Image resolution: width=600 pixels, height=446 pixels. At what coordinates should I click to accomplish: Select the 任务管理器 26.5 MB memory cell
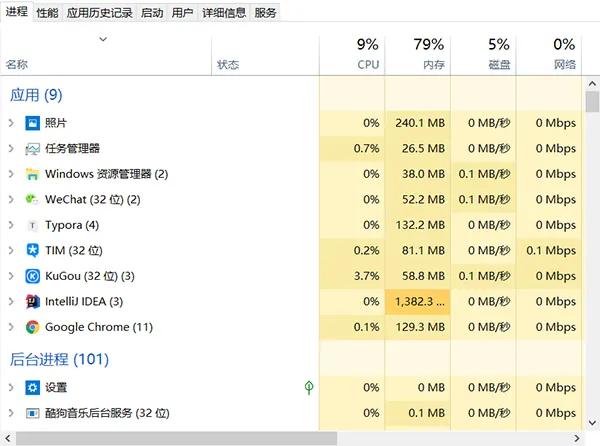pos(417,149)
